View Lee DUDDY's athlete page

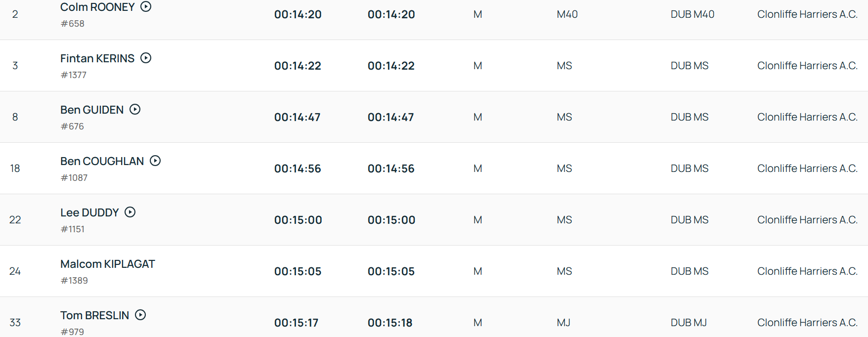point(89,212)
